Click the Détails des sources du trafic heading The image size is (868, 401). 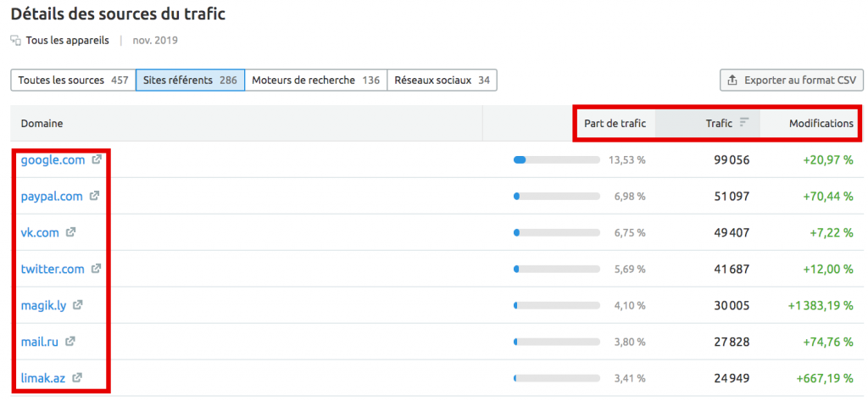[x=118, y=14]
